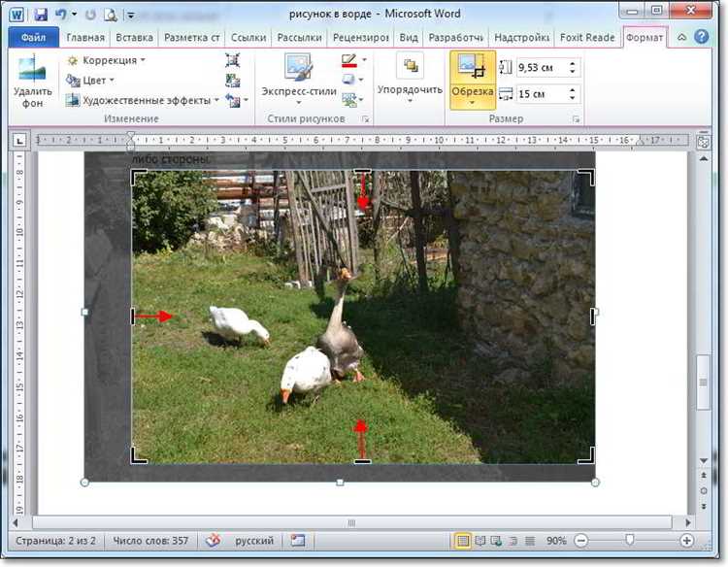Open Customize Quick Access Toolbar dropdown

point(130,16)
